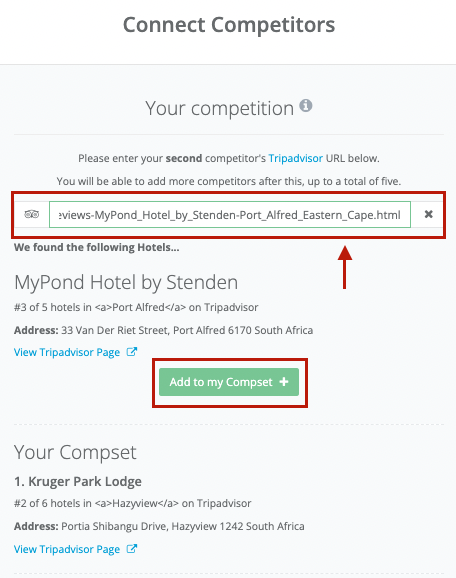This screenshot has height=578, width=456.
Task: Focus the competitor Tripadvisor URL input field
Action: (x=230, y=215)
